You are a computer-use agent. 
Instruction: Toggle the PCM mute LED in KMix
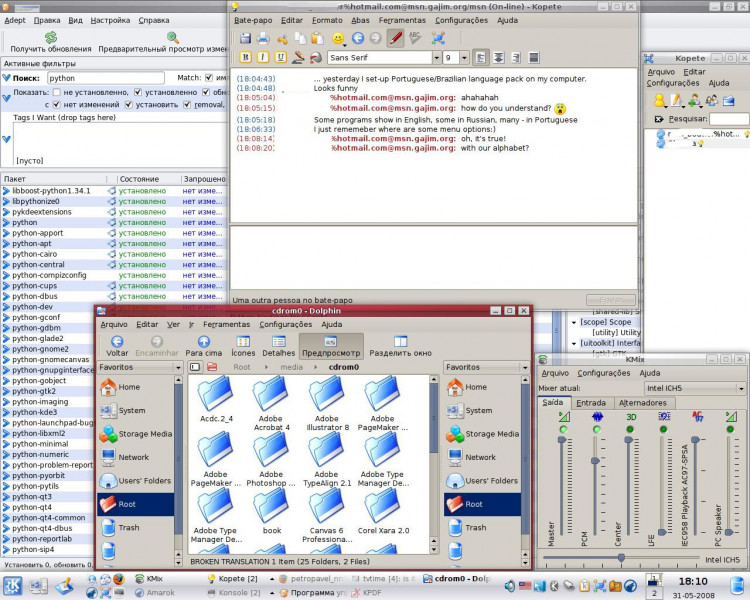click(x=596, y=429)
